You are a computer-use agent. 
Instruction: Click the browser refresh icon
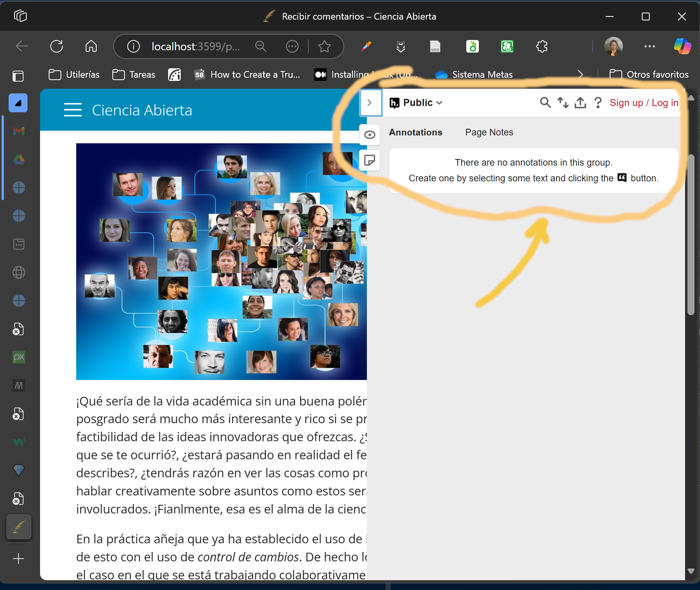57,46
